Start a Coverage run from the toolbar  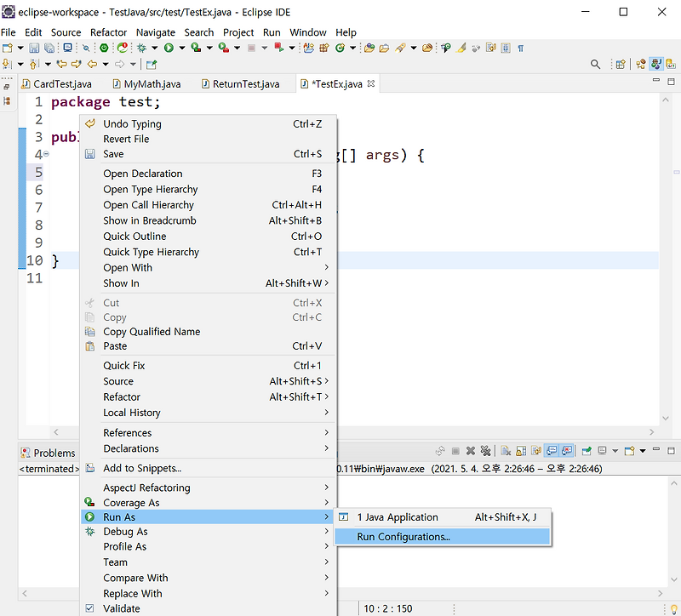tap(193, 48)
